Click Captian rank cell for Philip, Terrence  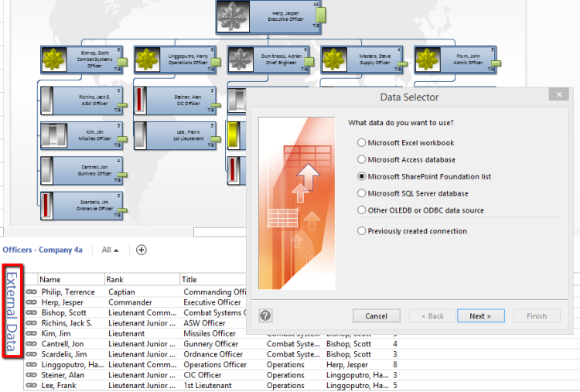pos(121,292)
